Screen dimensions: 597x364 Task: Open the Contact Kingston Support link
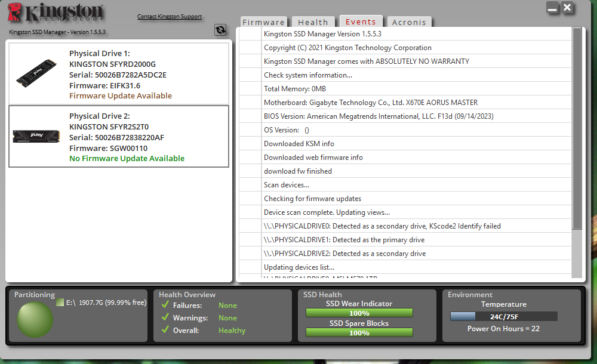click(170, 16)
